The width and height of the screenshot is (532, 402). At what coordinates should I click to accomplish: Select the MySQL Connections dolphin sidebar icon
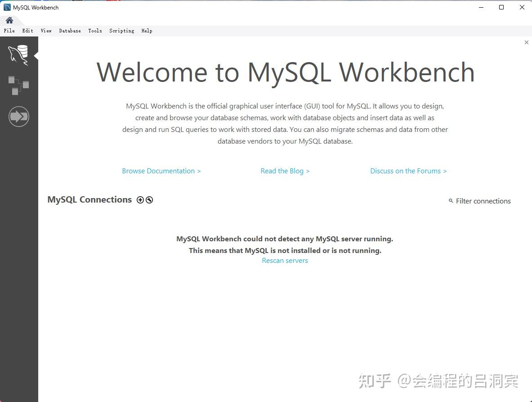pos(19,54)
